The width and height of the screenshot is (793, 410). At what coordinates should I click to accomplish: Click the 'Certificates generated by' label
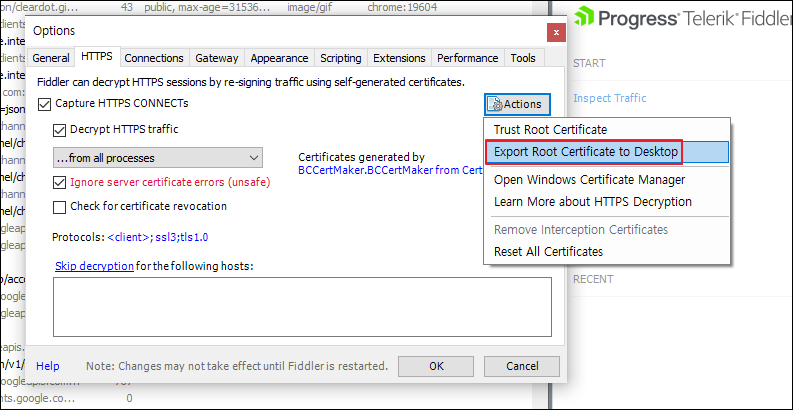(x=361, y=157)
